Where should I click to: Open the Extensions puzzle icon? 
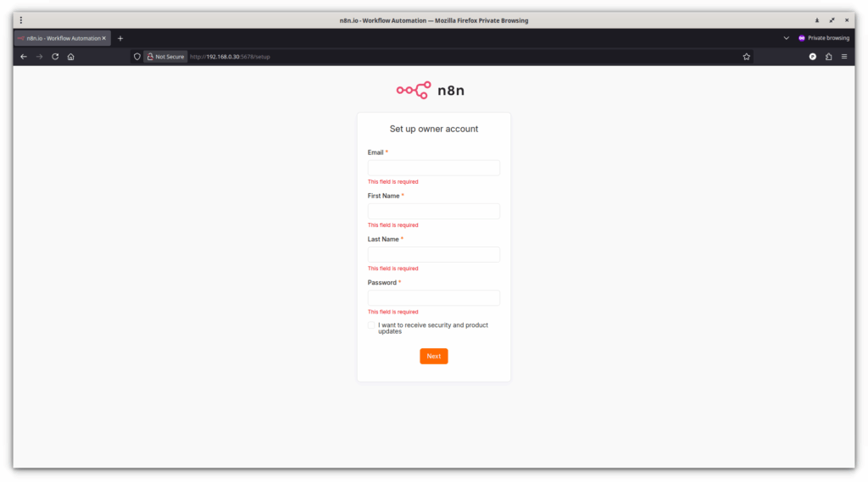click(829, 57)
